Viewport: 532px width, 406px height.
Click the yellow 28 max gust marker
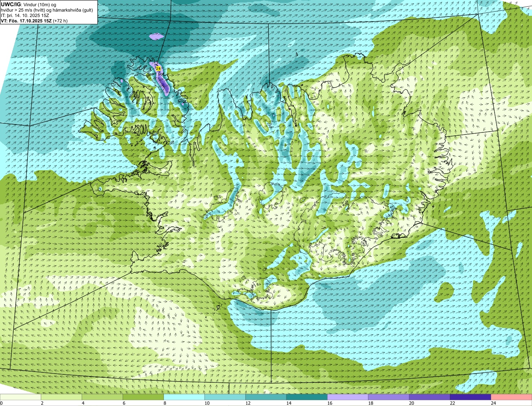tap(158, 68)
